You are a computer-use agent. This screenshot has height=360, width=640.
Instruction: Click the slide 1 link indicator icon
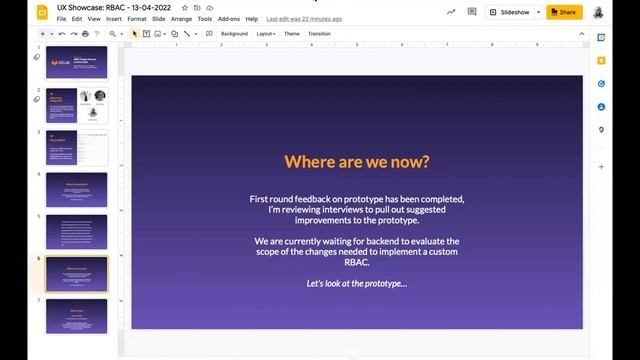37,57
